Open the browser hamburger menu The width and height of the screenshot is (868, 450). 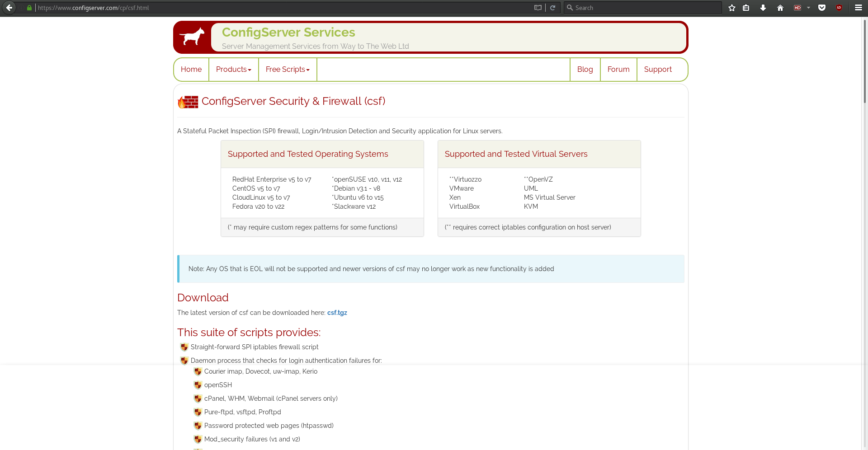pos(858,8)
